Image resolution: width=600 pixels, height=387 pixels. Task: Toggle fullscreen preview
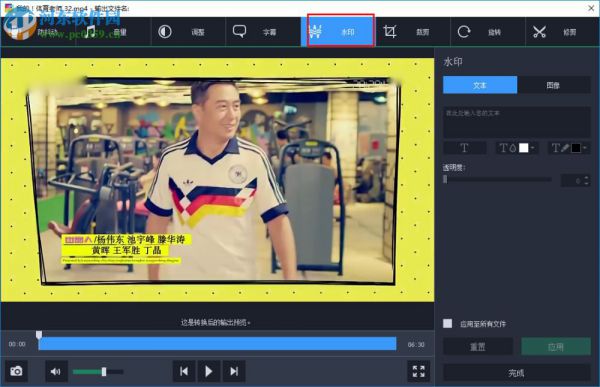pyautogui.click(x=419, y=371)
